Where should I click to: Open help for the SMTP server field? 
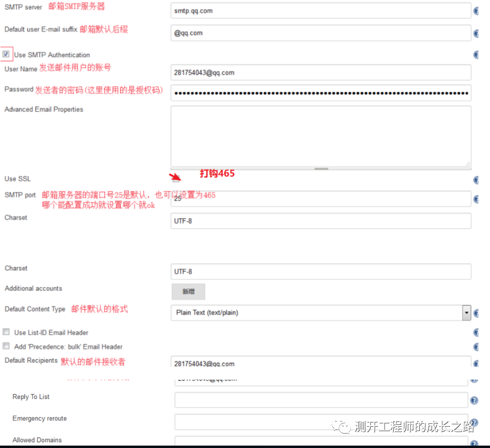point(476,11)
